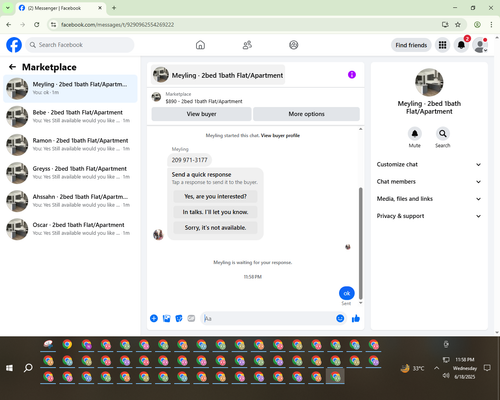This screenshot has height=400, width=500.
Task: Click the Facebook logo icon
Action: tap(14, 45)
